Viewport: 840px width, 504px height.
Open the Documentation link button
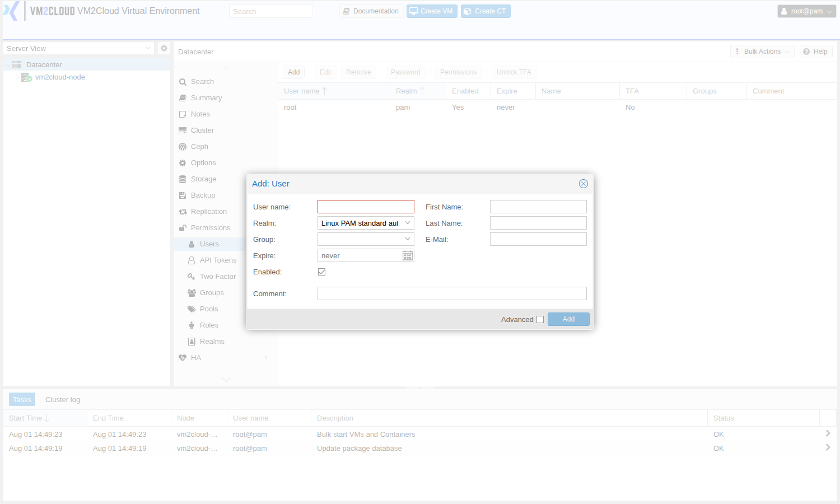(371, 11)
